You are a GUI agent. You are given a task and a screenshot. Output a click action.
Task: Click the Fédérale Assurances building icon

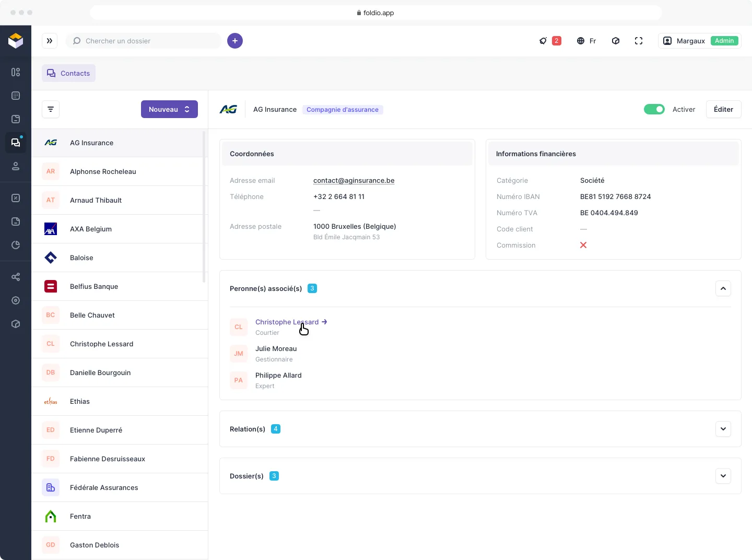(x=51, y=487)
